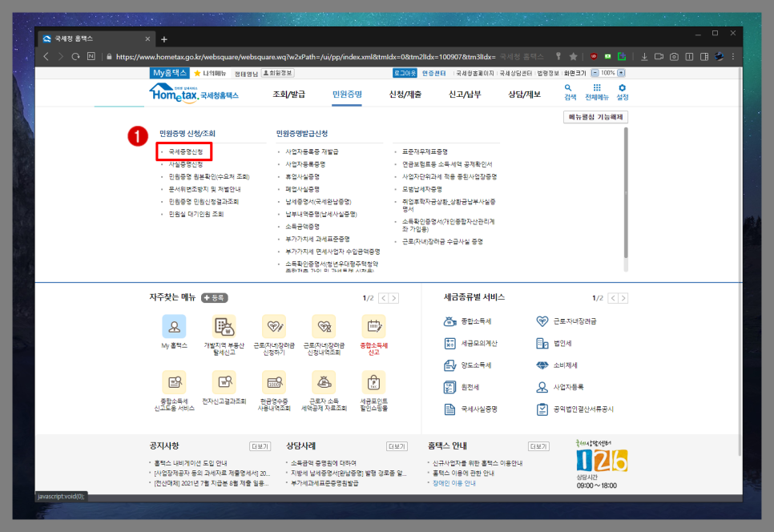Open 현금영수증 사용내역조회 icon

(x=274, y=382)
